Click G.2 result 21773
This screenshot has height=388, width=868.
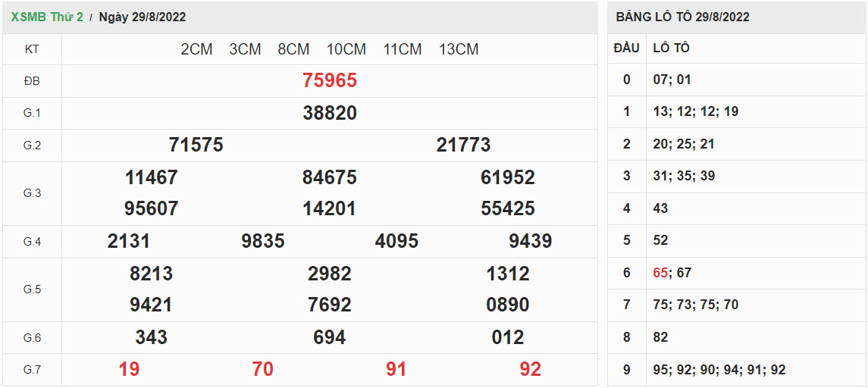pos(463,145)
